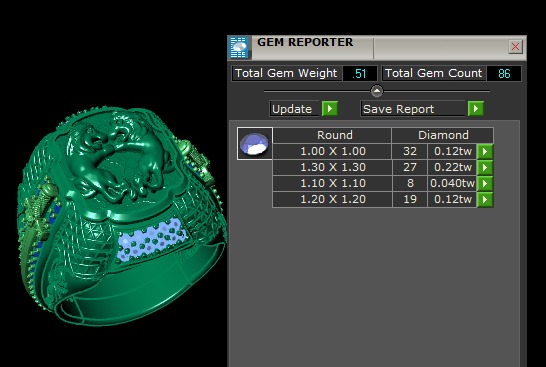Click the Total Gem Count value 86
This screenshot has width=546, height=367.
[x=504, y=73]
